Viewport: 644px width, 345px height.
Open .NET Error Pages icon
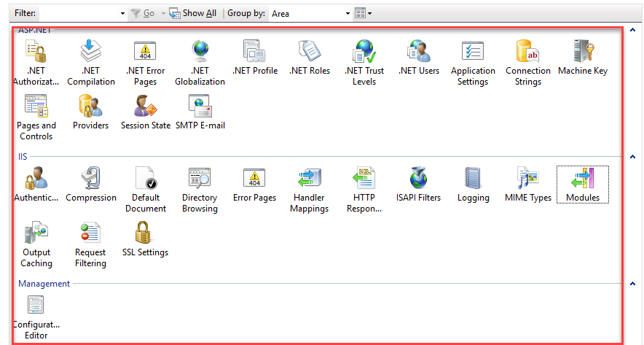point(146,63)
